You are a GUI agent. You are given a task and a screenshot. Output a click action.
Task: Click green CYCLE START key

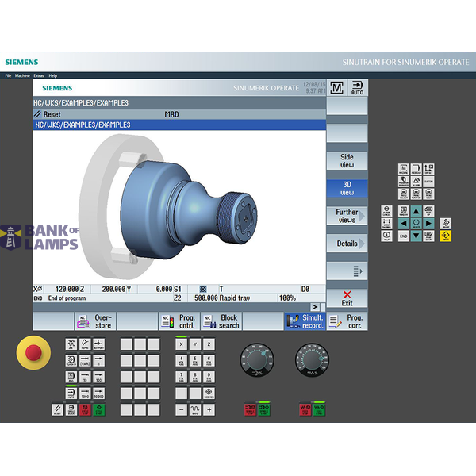point(99,409)
